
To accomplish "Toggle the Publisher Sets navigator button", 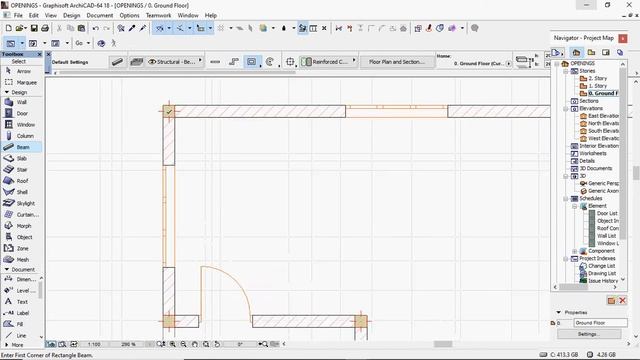I will [620, 52].
